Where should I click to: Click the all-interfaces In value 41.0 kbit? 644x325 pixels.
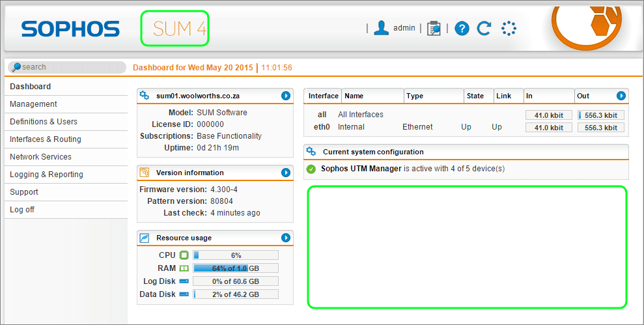(549, 115)
